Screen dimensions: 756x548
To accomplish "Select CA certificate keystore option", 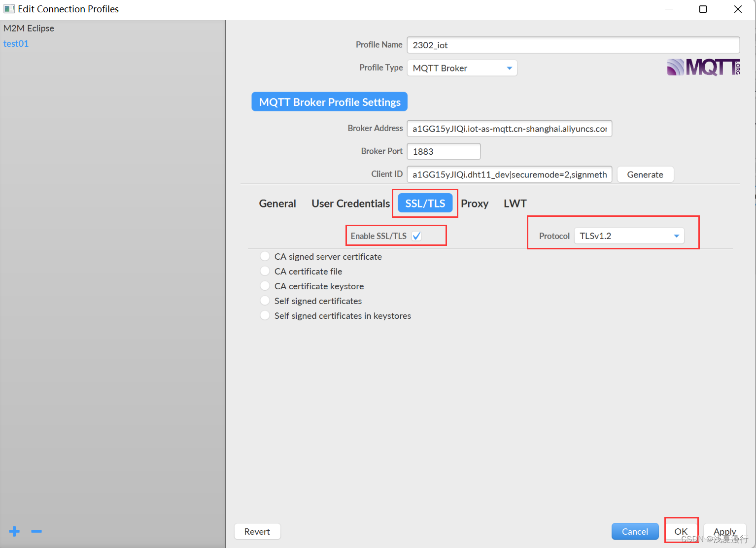I will (x=265, y=286).
